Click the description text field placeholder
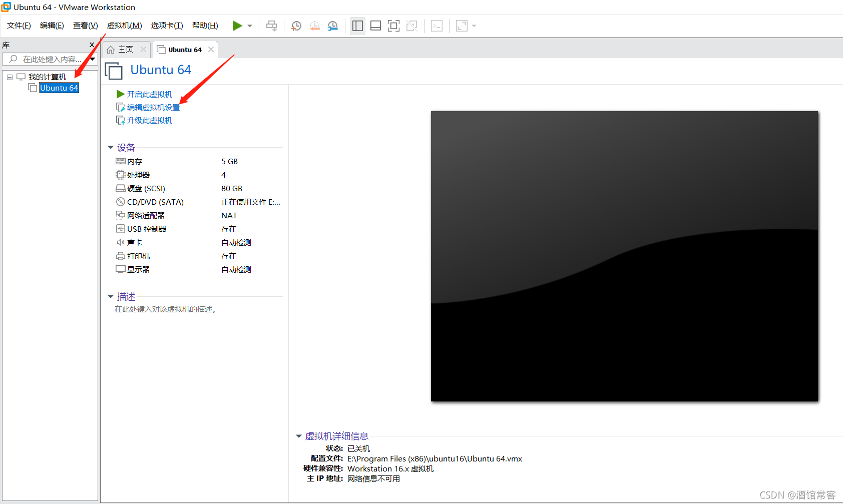 pyautogui.click(x=166, y=309)
